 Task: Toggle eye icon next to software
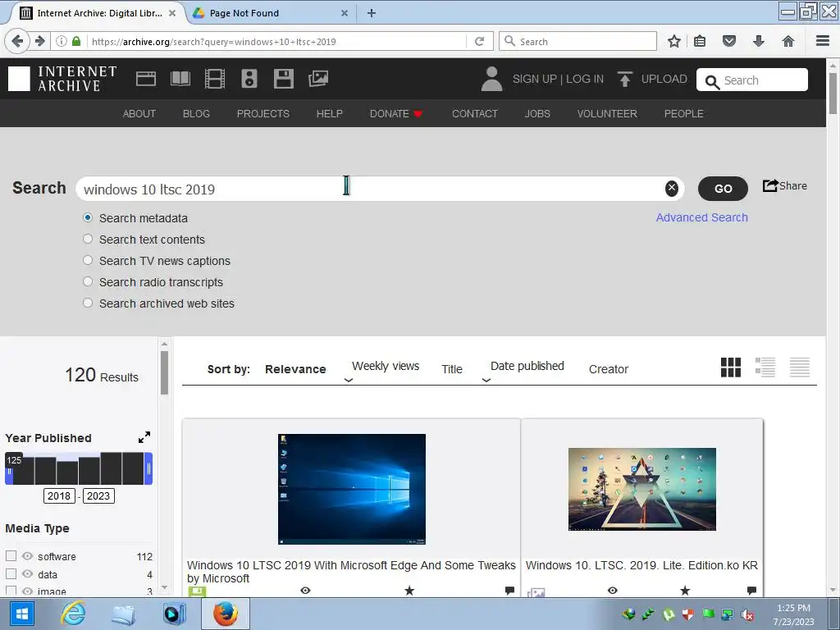tap(27, 556)
